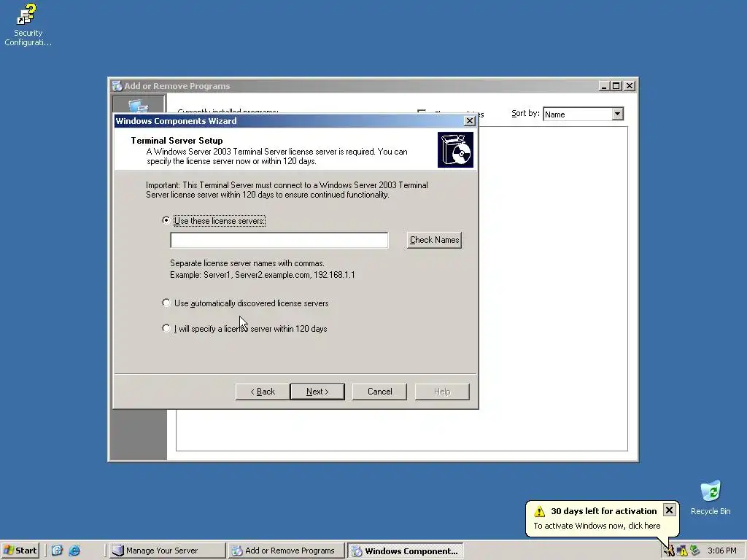Open the Sort by Name dropdown

617,114
